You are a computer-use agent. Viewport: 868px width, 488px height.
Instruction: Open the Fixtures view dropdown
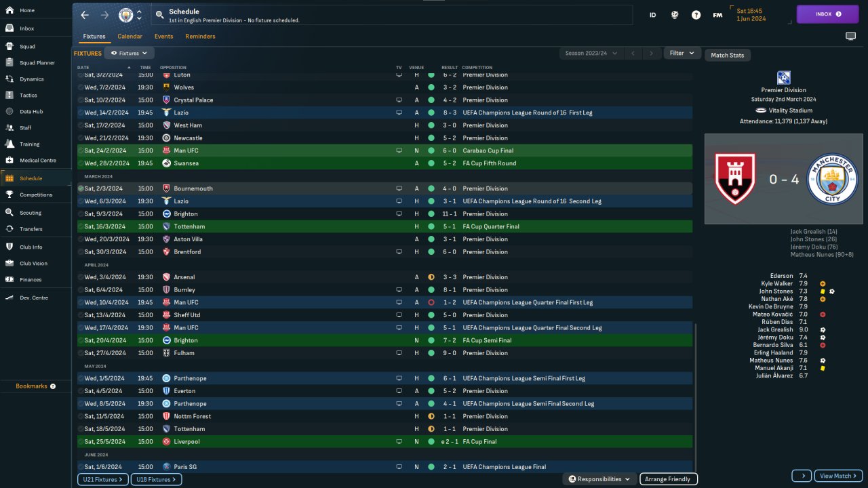[130, 53]
